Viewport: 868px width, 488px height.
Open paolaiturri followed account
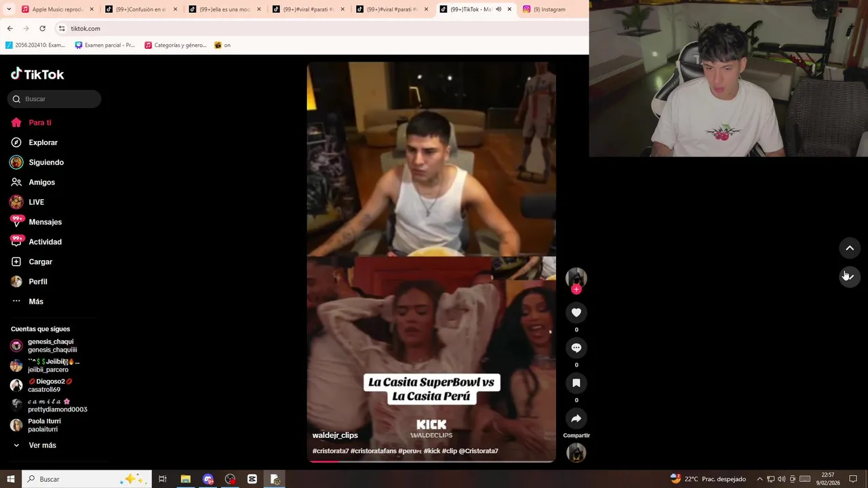pyautogui.click(x=35, y=425)
